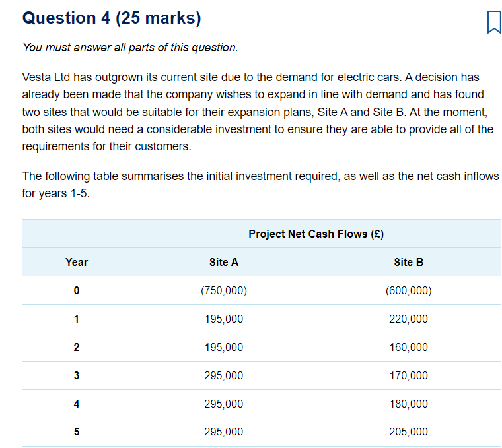Select Site A's 195,000 in year 1 row

[224, 319]
